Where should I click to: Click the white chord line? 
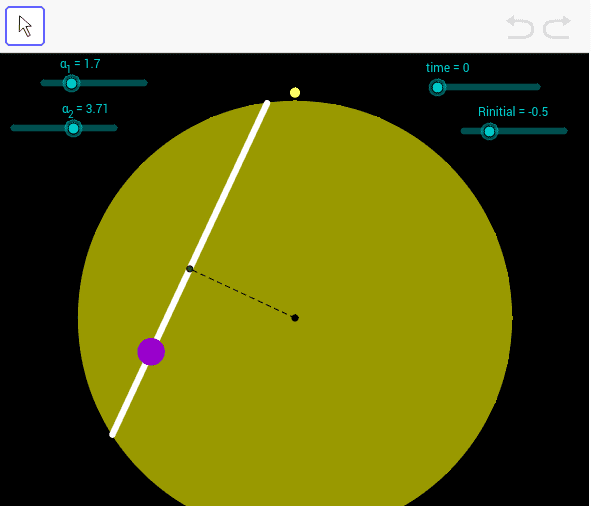tap(190, 268)
